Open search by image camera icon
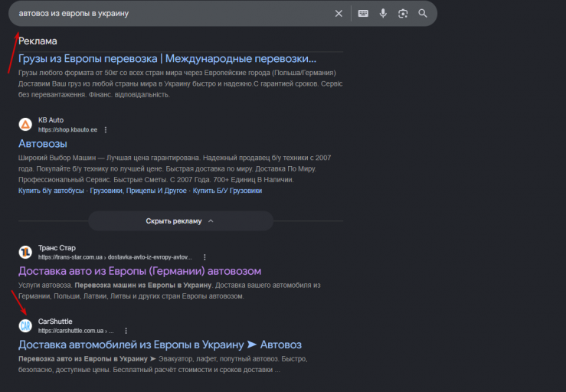The image size is (566, 392). pyautogui.click(x=403, y=14)
